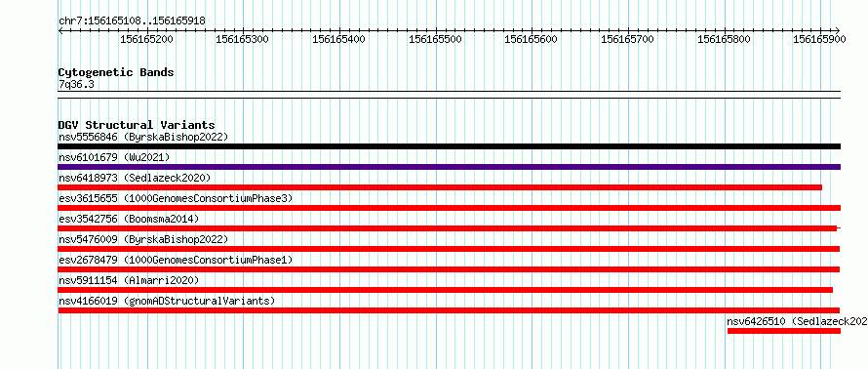Select the red bar under nsv4166019
This screenshot has width=868, height=369.
[x=449, y=310]
